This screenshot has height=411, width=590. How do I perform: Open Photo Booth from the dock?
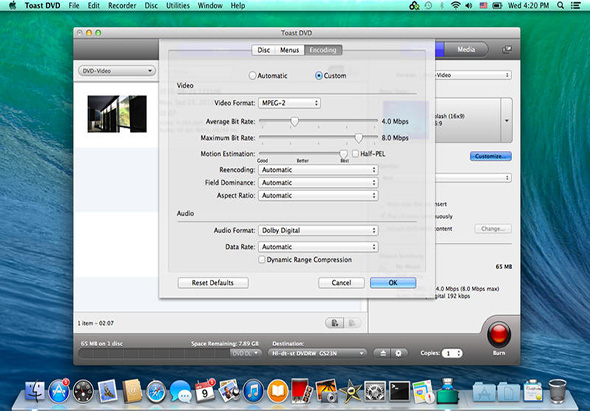[301, 391]
